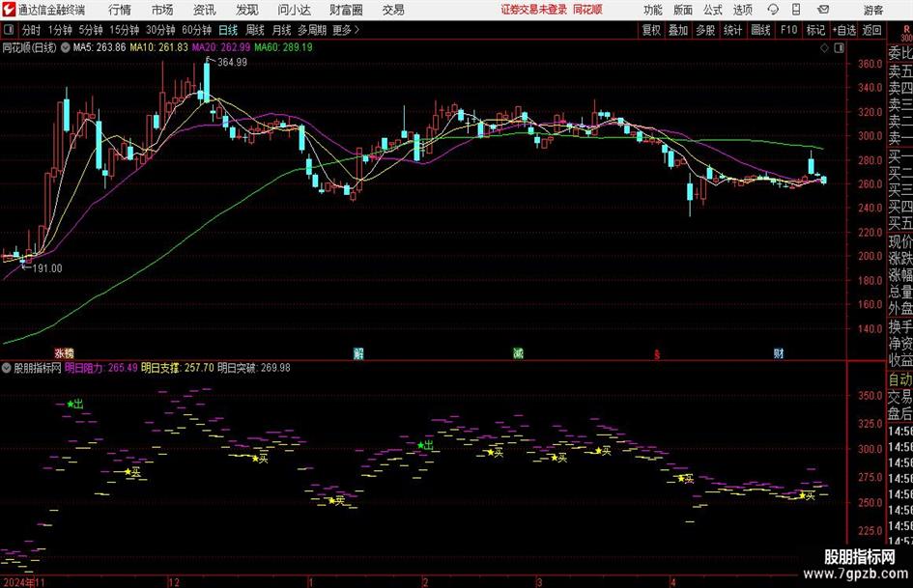Expand the 股朋指标网 indicator dropdown arrow
The image size is (913, 588).
pos(7,368)
